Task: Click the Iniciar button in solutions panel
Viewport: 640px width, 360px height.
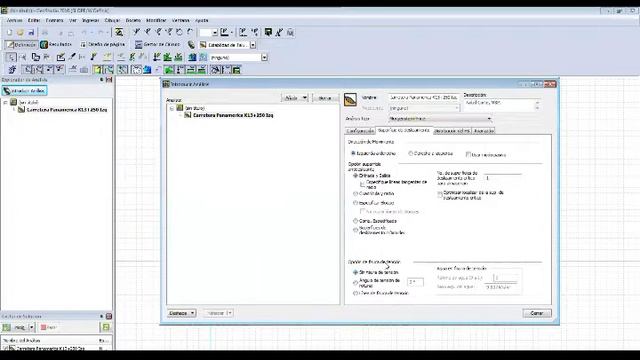Action: click(x=16, y=327)
